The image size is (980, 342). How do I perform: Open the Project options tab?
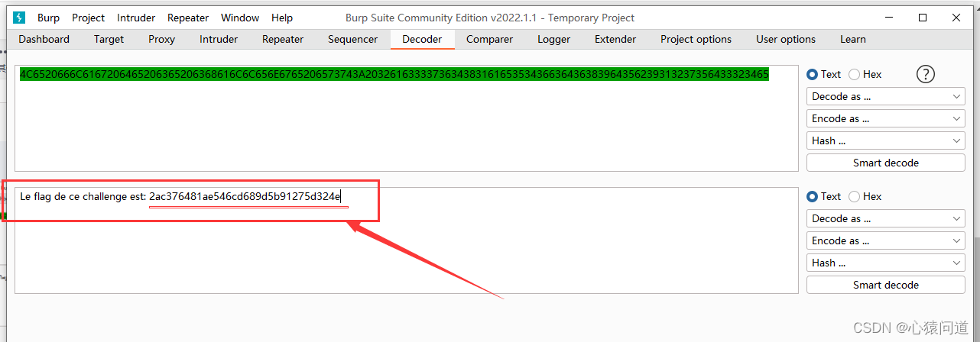pos(696,39)
